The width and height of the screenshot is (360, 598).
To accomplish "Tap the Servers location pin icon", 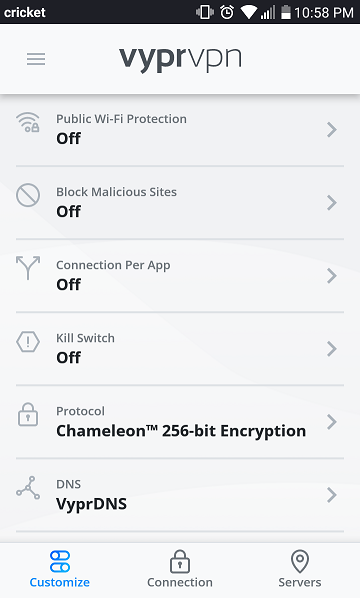I will (300, 561).
